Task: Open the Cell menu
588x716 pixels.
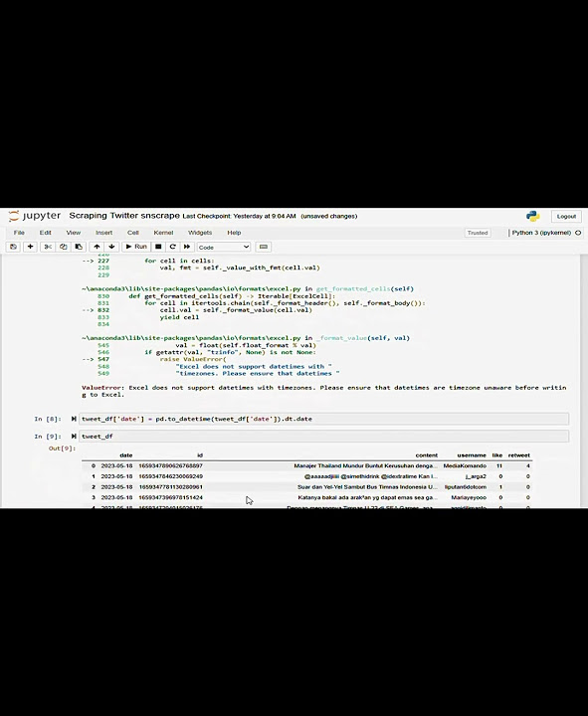Action: pos(133,233)
